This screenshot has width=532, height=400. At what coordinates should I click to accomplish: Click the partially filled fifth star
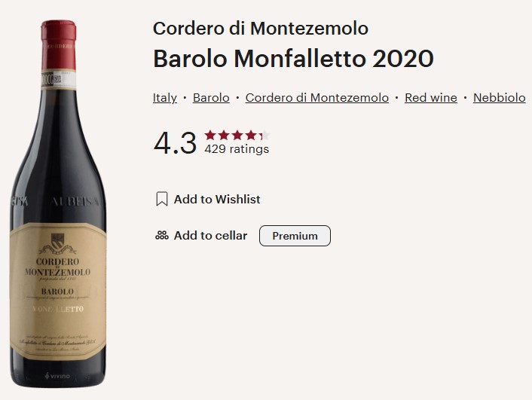pos(264,136)
